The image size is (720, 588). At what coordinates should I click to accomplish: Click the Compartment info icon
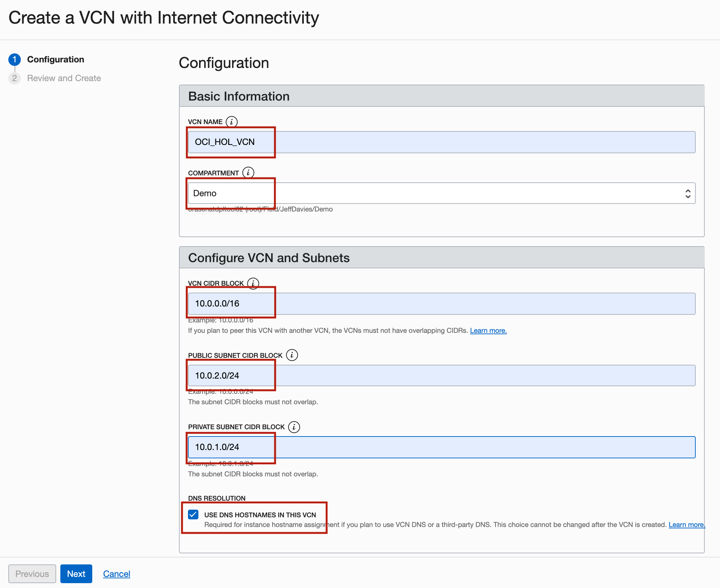click(x=248, y=173)
